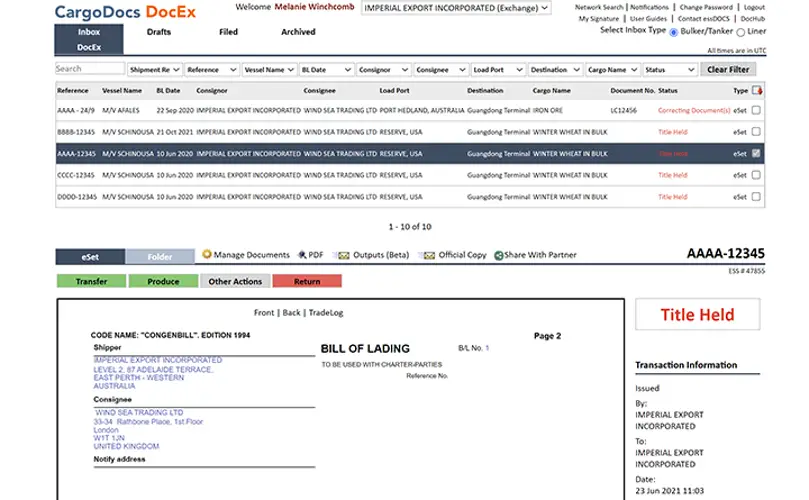Open the Notifications link
The height and width of the screenshot is (500, 809).
point(649,7)
